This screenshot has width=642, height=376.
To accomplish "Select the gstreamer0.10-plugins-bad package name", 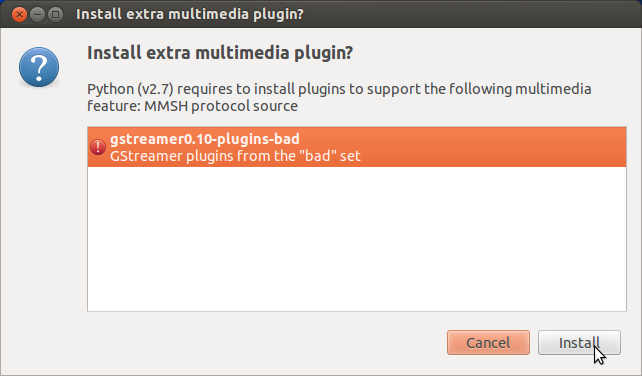I will tap(205, 139).
